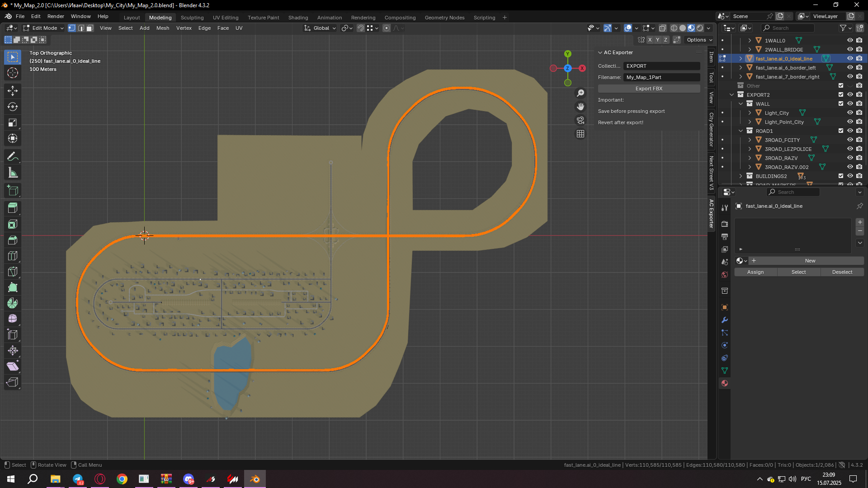Image resolution: width=868 pixels, height=488 pixels.
Task: Collapse the EXPORT2 collection
Action: coord(732,94)
